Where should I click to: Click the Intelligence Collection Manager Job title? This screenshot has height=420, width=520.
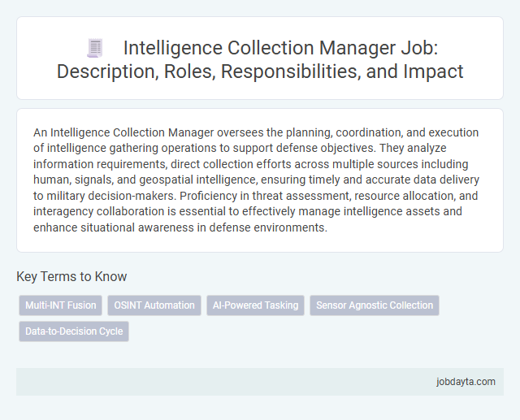pos(260,59)
